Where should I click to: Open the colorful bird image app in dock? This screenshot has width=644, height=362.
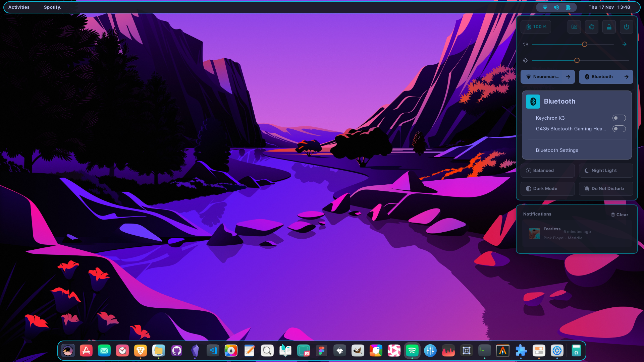pos(376,351)
